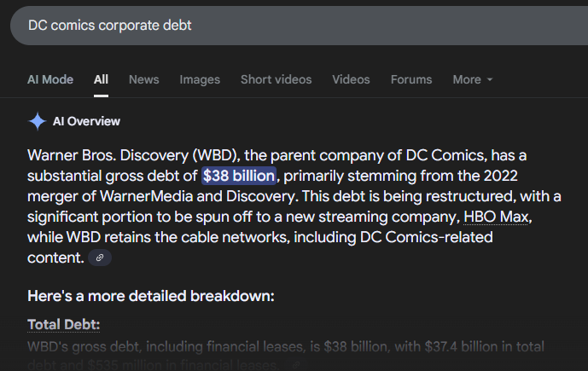Switch to the Videos tab
The width and height of the screenshot is (588, 371).
click(x=351, y=79)
